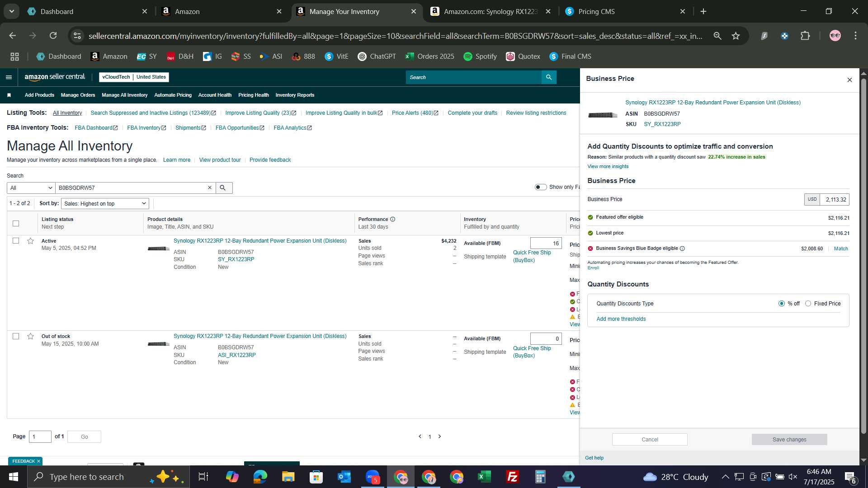This screenshot has height=488, width=868.
Task: Open Task View on the taskbar
Action: [x=203, y=477]
